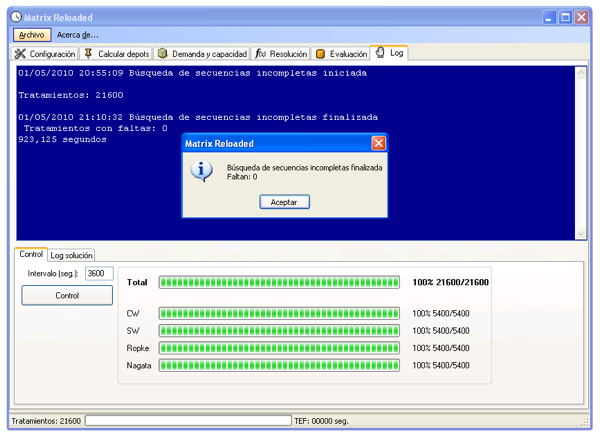Image resolution: width=600 pixels, height=437 pixels.
Task: Click the scroll icon on the Log tab
Action: 380,53
